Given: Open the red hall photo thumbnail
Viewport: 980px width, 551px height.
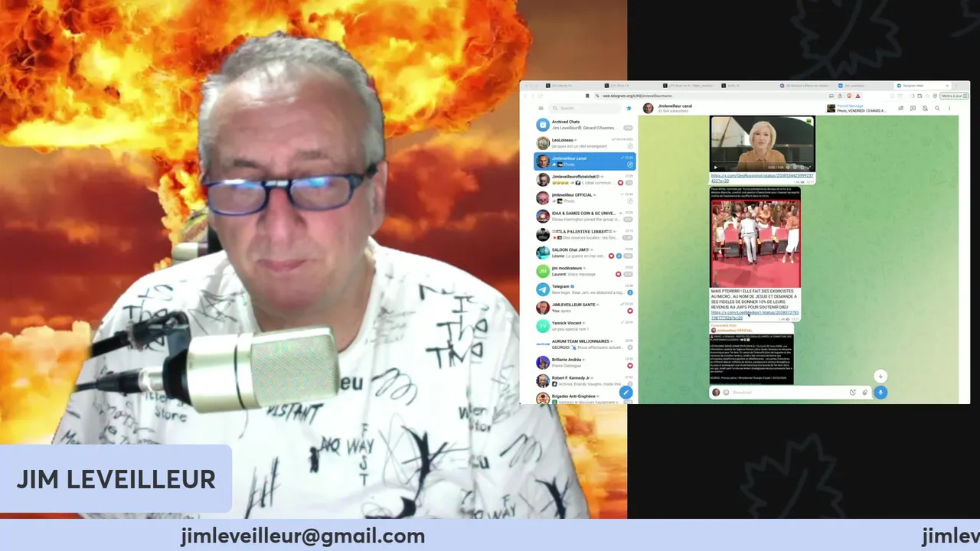Looking at the screenshot, I should point(756,243).
